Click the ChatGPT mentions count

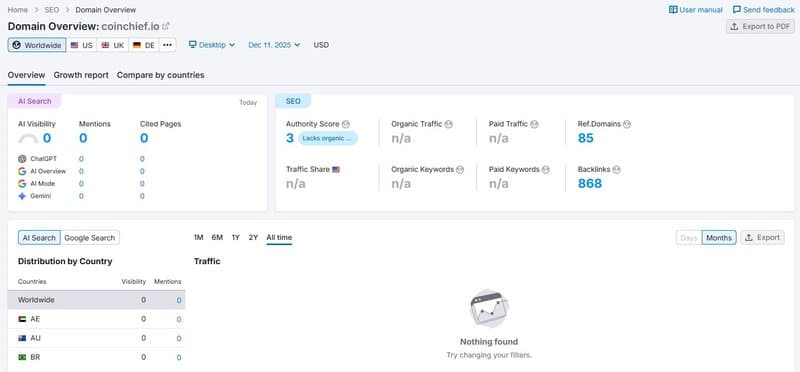81,159
